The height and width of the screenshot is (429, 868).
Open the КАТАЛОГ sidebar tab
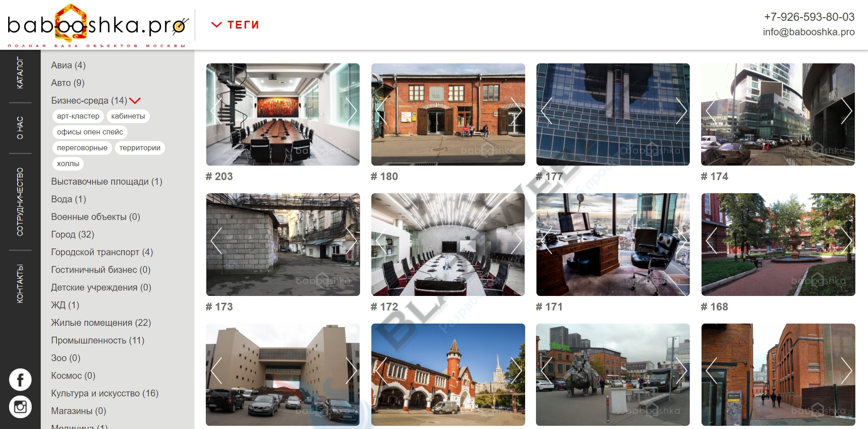coord(20,72)
